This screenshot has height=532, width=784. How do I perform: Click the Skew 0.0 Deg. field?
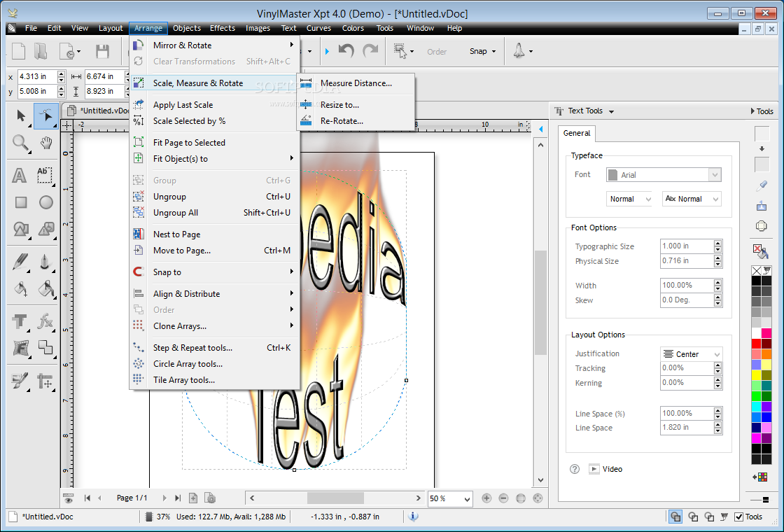pyautogui.click(x=687, y=300)
